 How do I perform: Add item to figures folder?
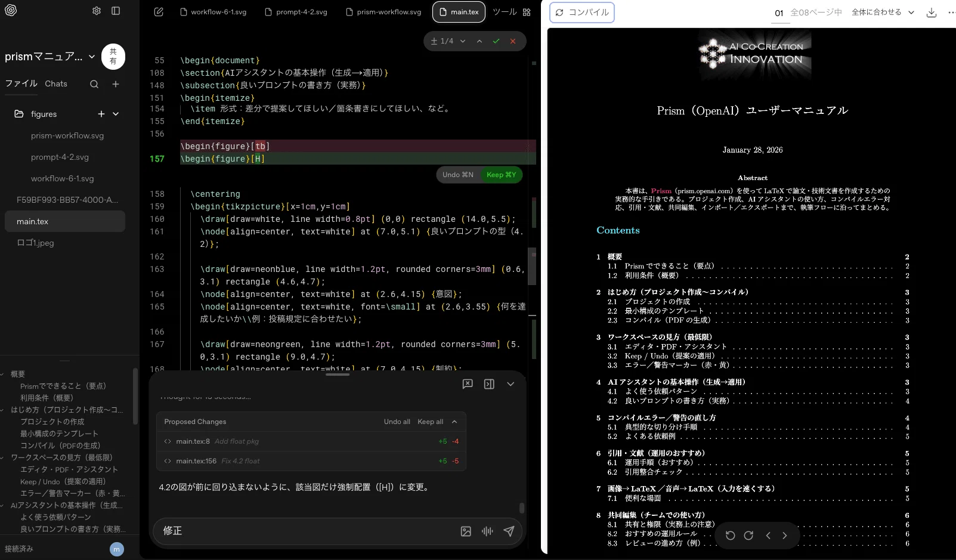coord(101,114)
